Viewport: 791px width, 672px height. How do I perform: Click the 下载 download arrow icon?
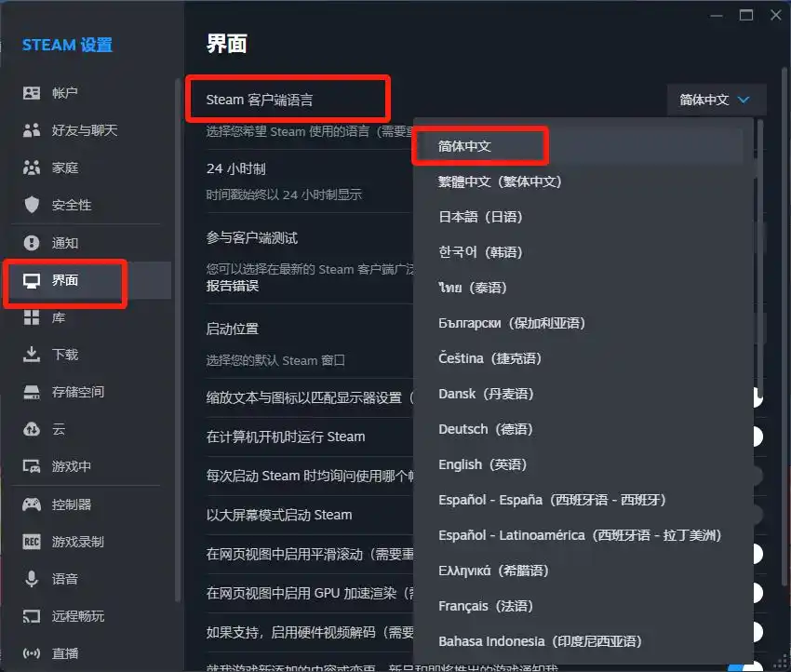32,355
